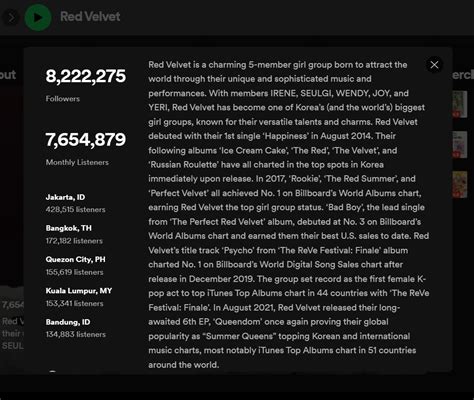The width and height of the screenshot is (474, 400).
Task: Click the 428,515 listeners count under Jakarta
Action: (x=75, y=209)
